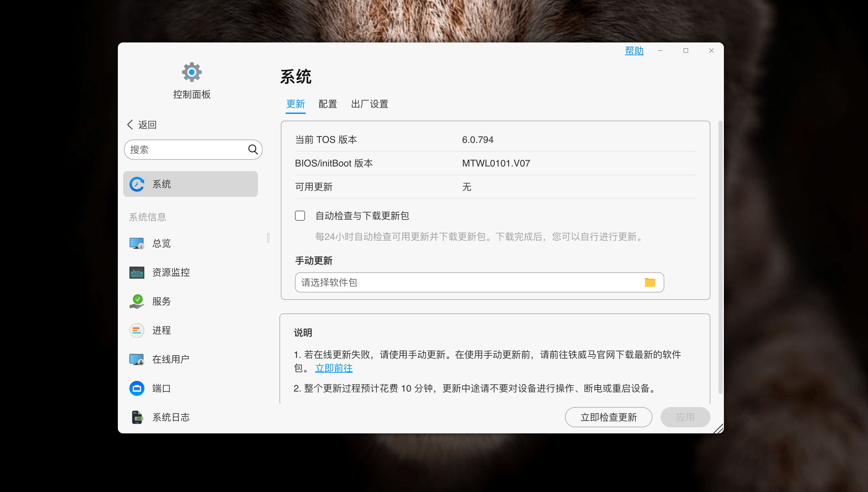Click the 立即前往 download link
This screenshot has width=868, height=492.
click(x=334, y=368)
